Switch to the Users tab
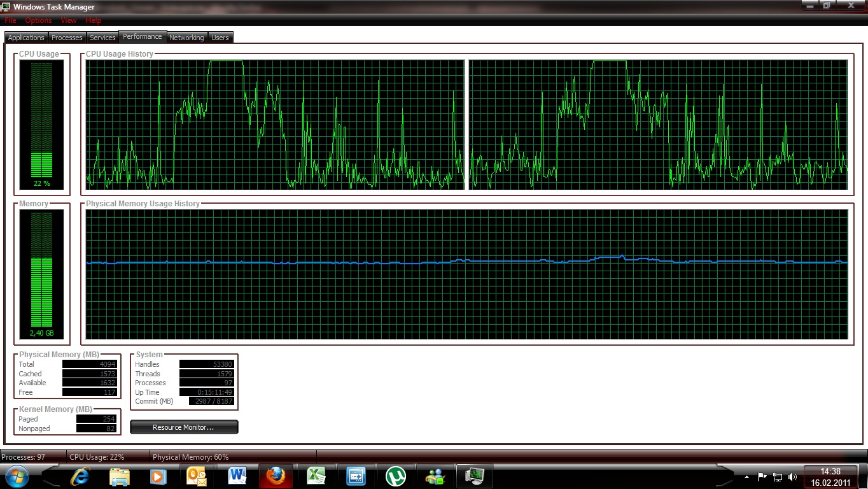Image resolution: width=868 pixels, height=489 pixels. [220, 38]
